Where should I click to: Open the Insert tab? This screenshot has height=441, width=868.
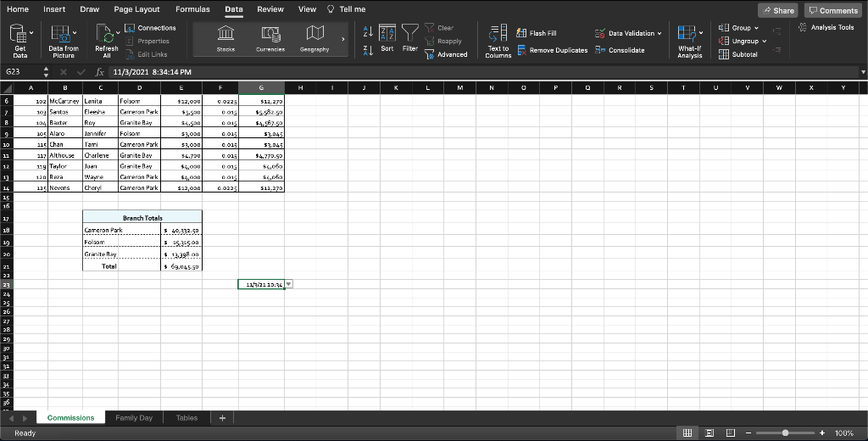(54, 8)
